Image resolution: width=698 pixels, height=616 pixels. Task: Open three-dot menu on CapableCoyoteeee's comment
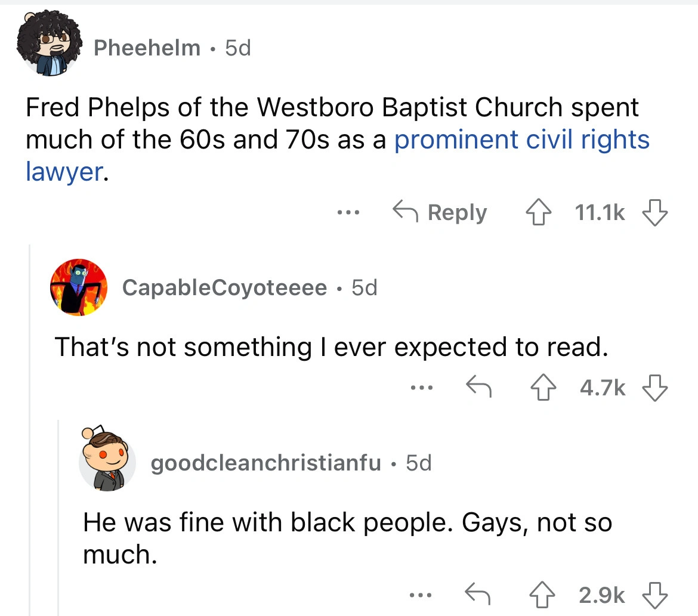(x=419, y=389)
